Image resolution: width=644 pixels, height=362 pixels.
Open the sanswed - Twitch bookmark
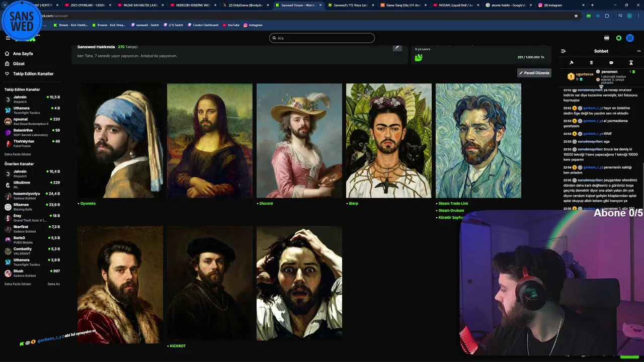(145, 25)
